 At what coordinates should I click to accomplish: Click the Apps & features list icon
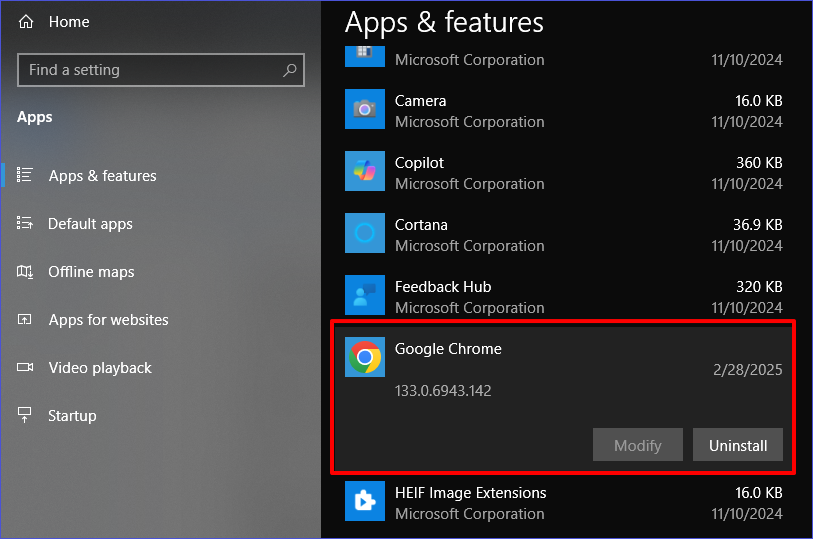point(24,175)
